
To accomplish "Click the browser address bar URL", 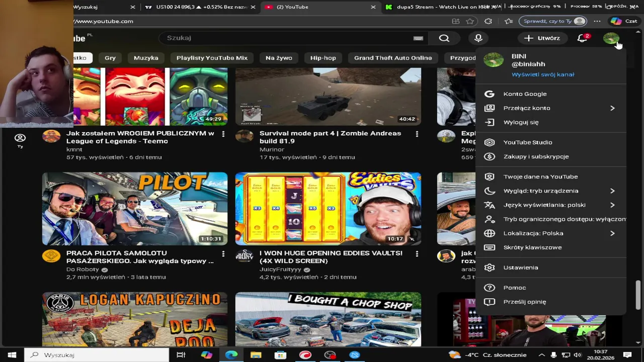I will click(x=104, y=21).
